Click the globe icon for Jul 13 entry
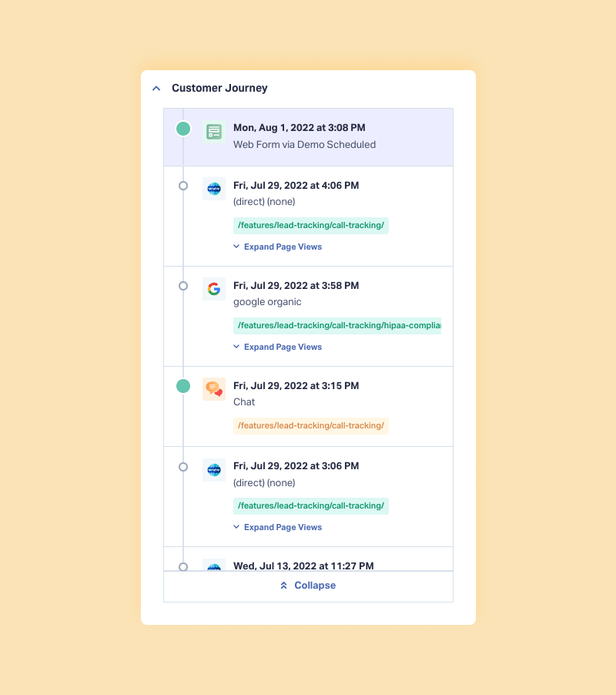Screen dimensions: 616x695 point(214,565)
